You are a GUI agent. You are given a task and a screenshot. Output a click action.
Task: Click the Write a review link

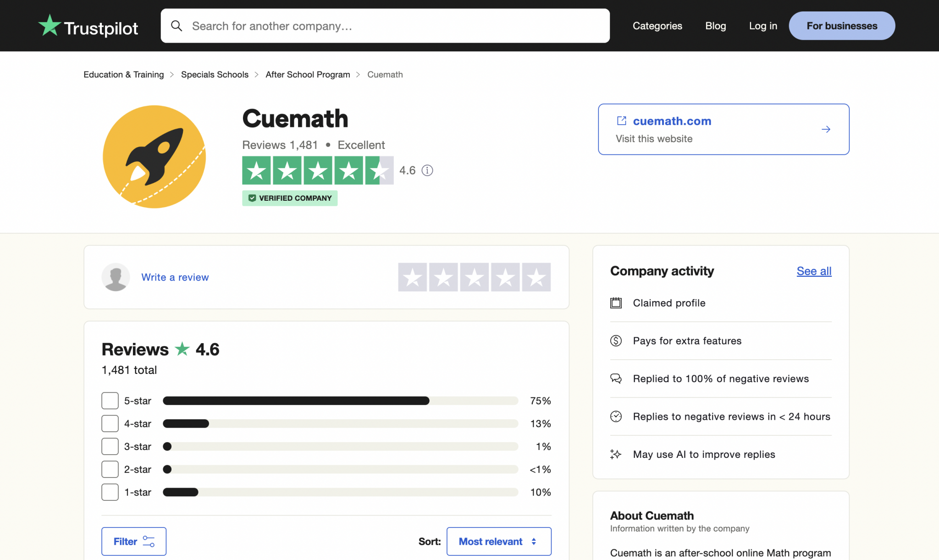click(x=175, y=277)
